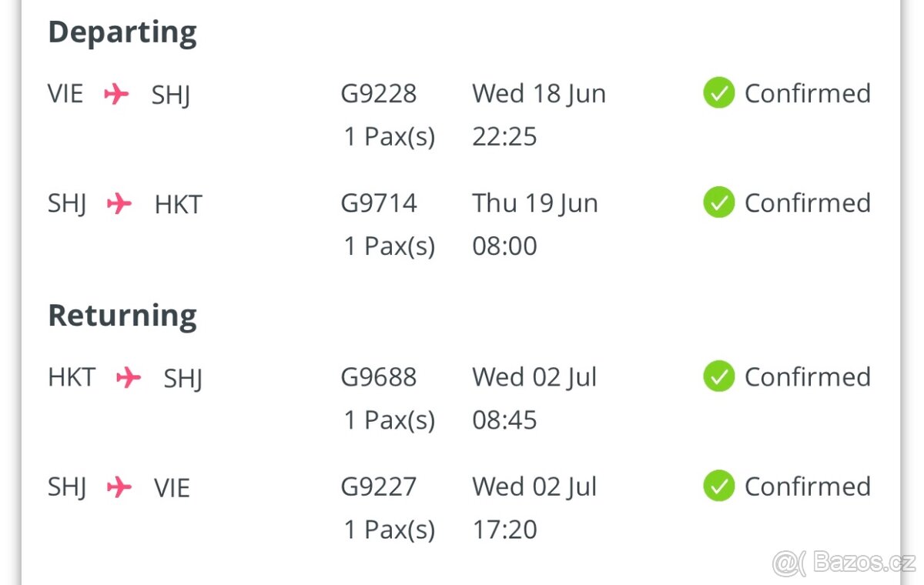Click the HKT destination code in departing leg
Viewport: 924px width, 585px height.
(x=178, y=205)
